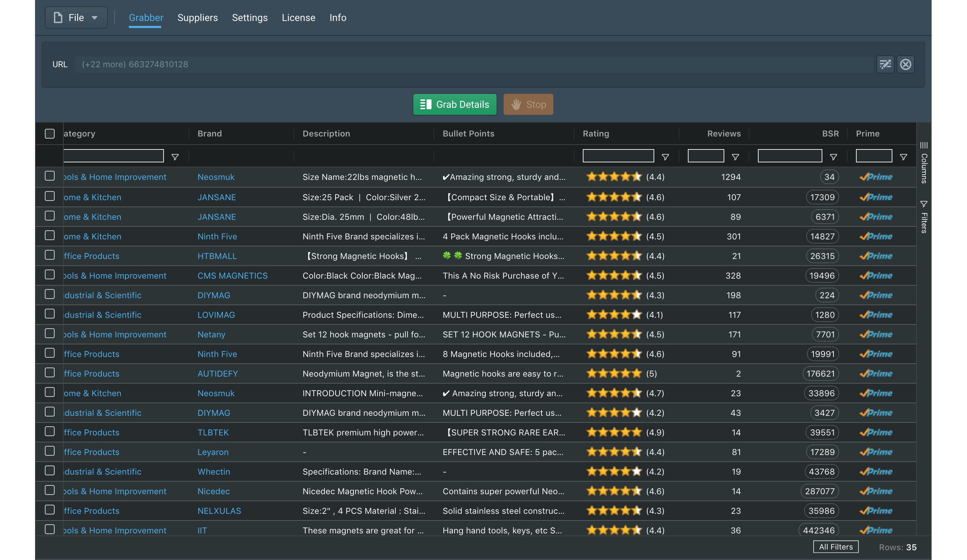967x560 pixels.
Task: Sort by the Rating column header
Action: [x=595, y=133]
